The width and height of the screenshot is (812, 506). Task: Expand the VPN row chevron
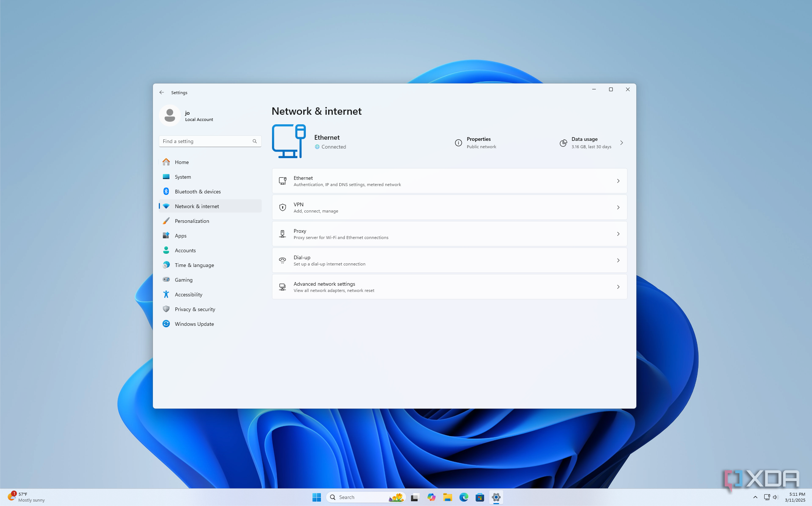618,207
